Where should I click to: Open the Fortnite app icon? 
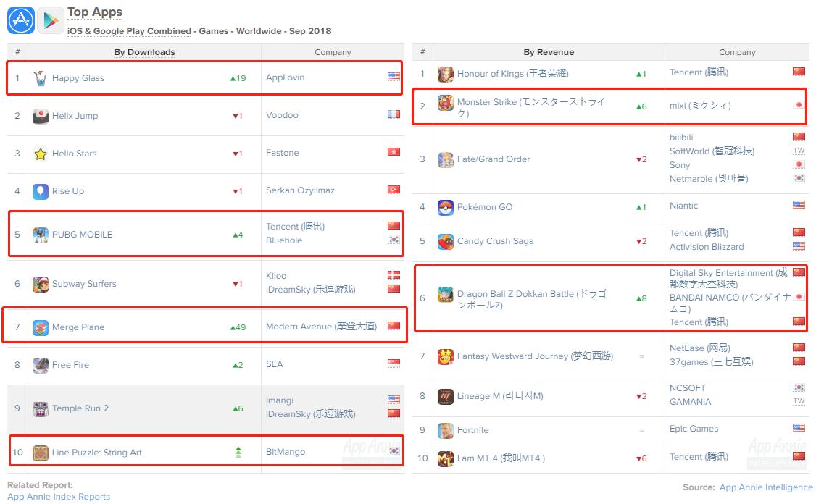click(x=444, y=429)
